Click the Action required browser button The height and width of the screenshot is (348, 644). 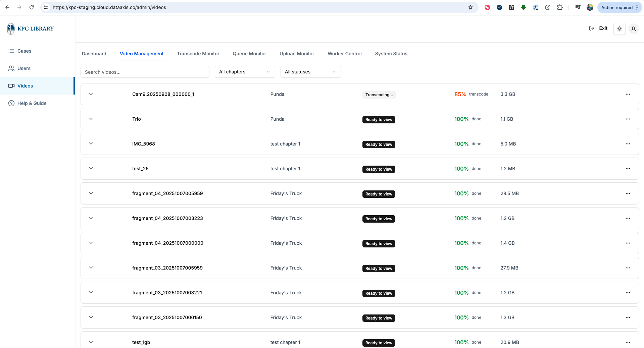point(620,7)
